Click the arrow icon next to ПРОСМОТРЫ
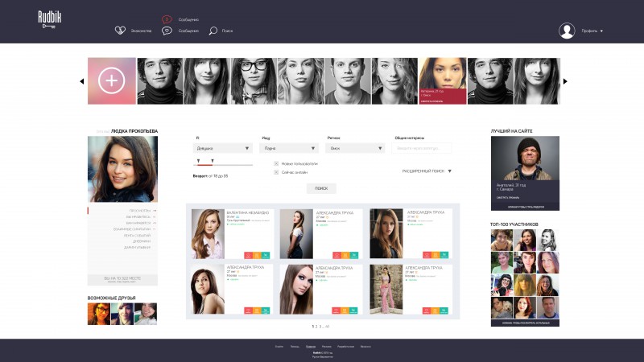Image resolution: width=644 pixels, height=362 pixels. [x=155, y=211]
